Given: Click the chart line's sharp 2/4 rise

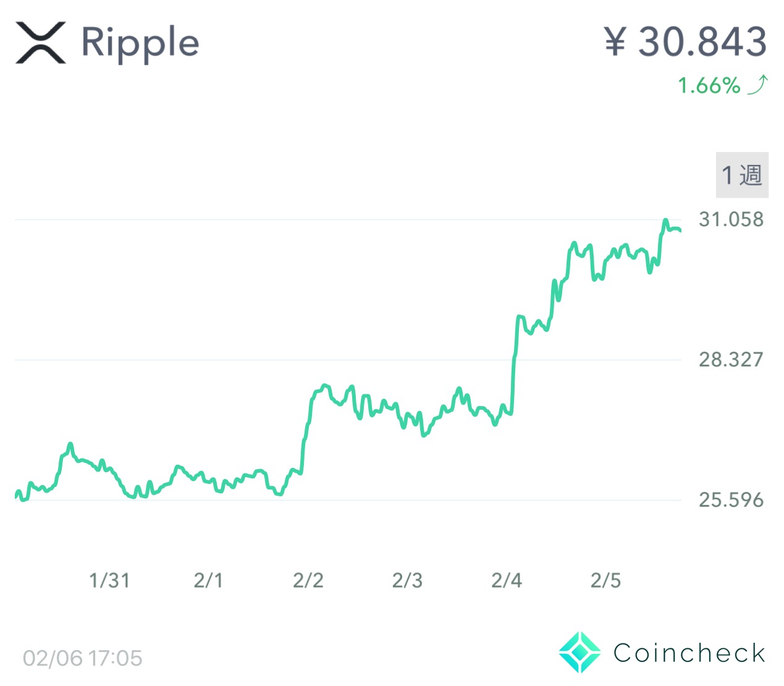Looking at the screenshot, I should [x=514, y=365].
